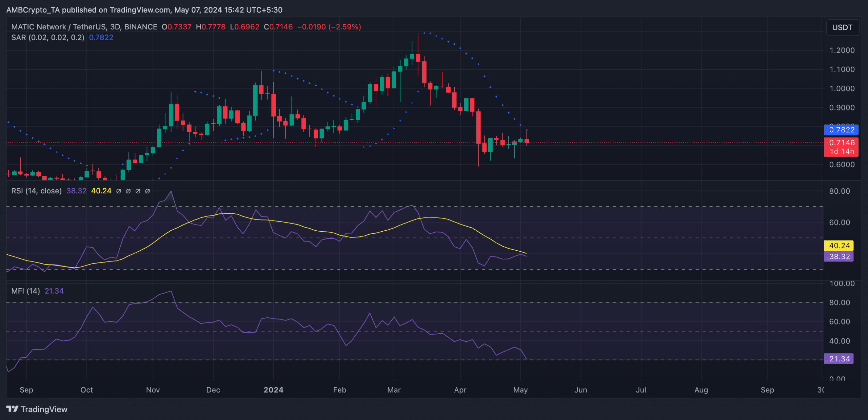Click the 80.00 label on RSI scale
This screenshot has height=420, width=868.
coord(840,191)
